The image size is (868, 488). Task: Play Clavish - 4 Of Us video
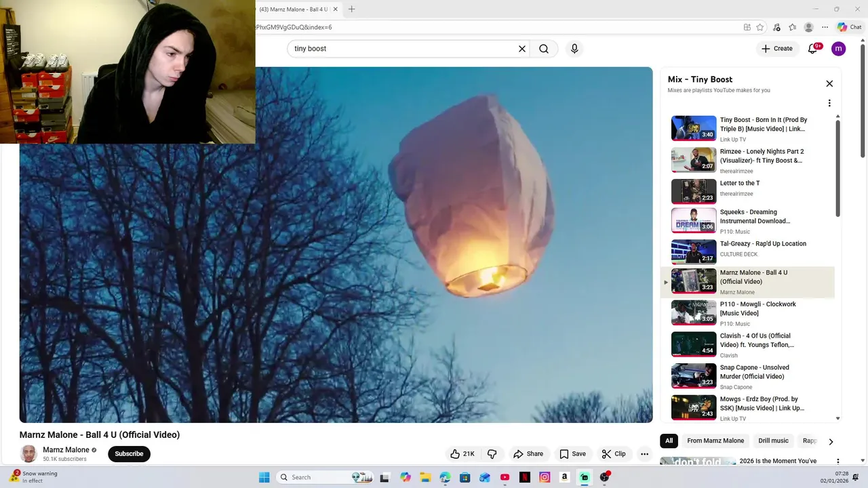coord(747,345)
